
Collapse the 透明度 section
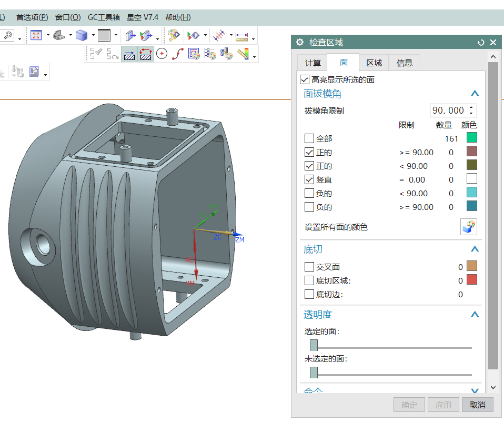(475, 315)
